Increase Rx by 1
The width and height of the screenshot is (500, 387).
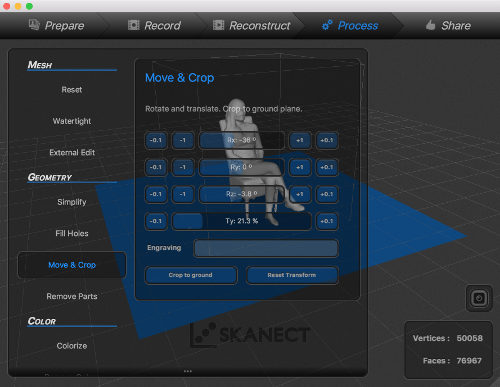coord(300,140)
